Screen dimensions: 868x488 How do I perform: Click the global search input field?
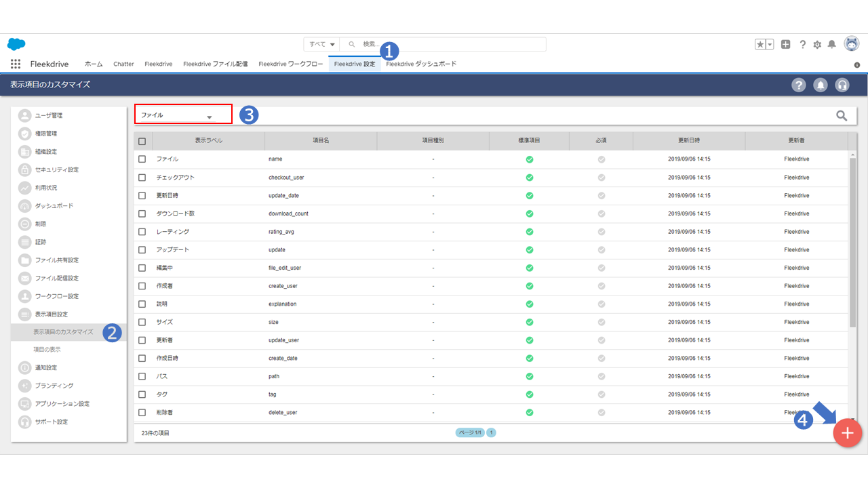click(x=443, y=44)
